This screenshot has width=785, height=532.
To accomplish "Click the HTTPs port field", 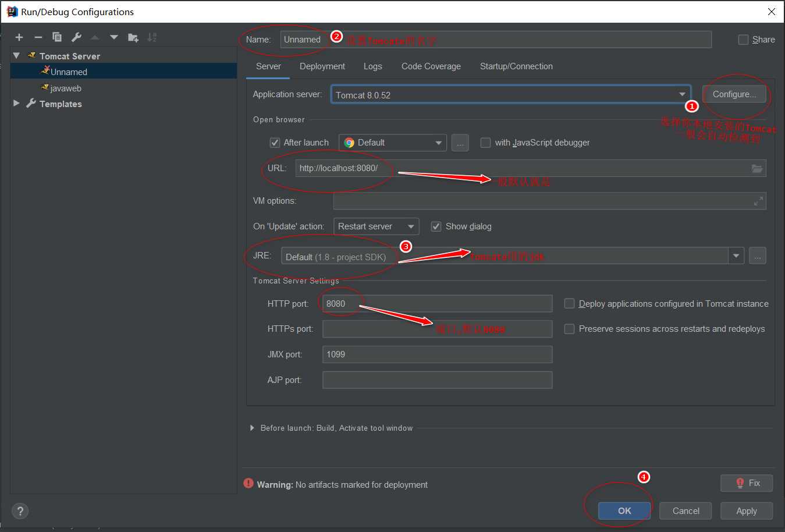I will point(438,329).
